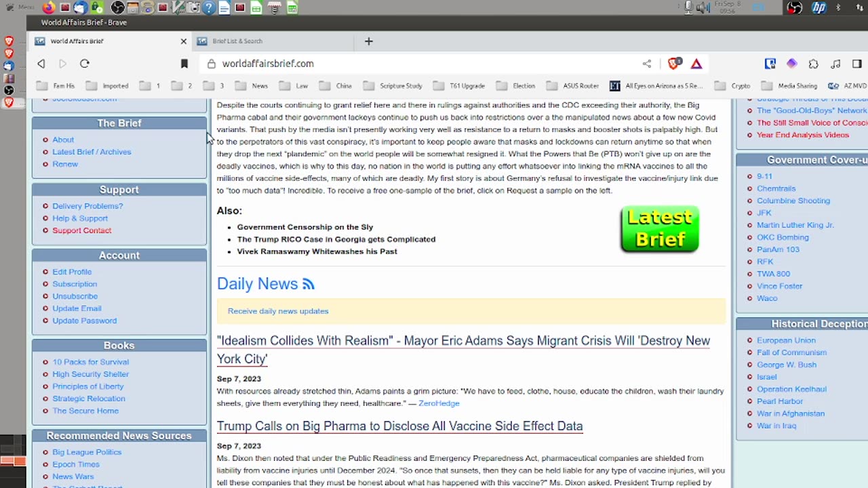The image size is (868, 488).
Task: Open Latest Brief / Archives link
Action: (x=92, y=152)
